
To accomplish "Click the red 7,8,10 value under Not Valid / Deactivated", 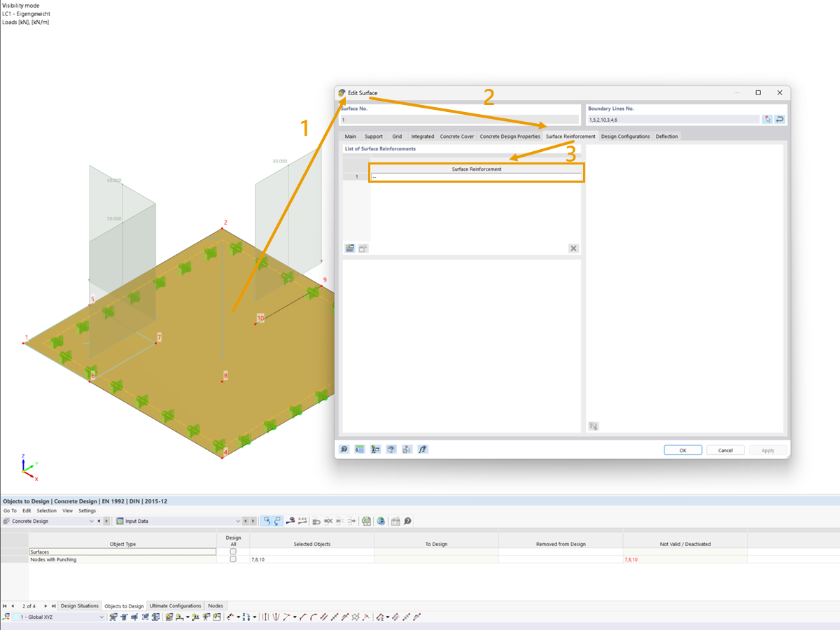I will (x=631, y=560).
